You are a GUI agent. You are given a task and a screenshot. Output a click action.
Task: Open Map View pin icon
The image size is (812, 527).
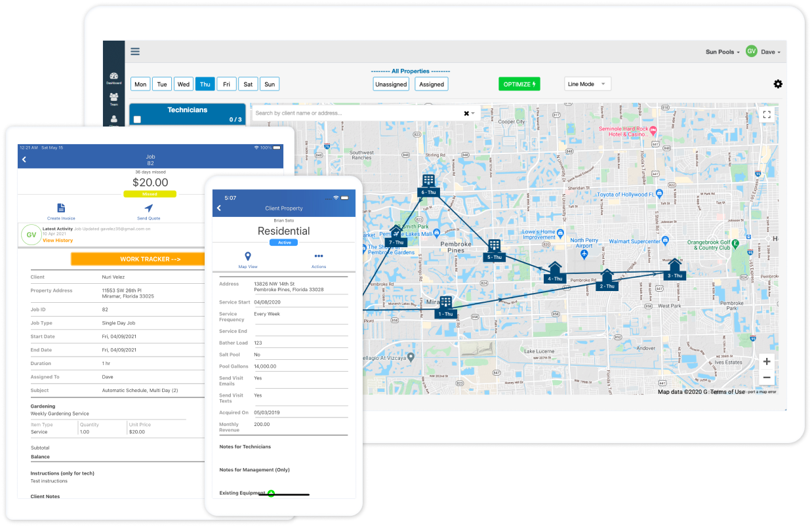tap(247, 257)
